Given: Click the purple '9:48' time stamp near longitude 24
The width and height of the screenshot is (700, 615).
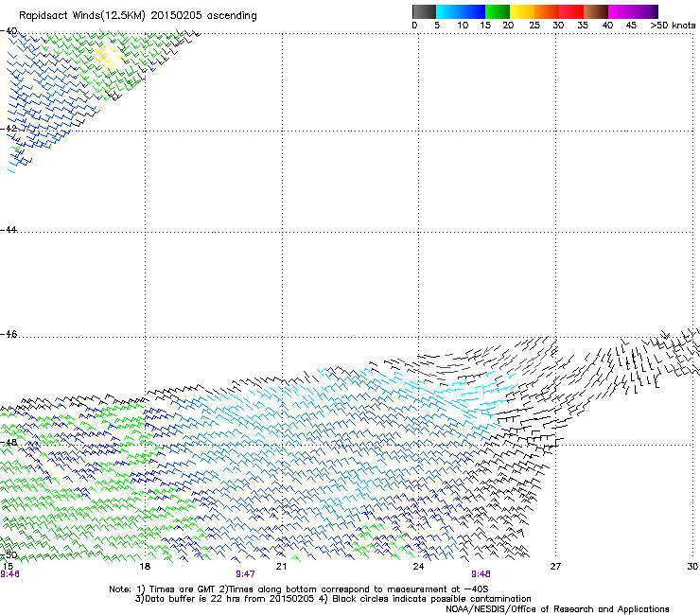Looking at the screenshot, I should click(x=481, y=574).
